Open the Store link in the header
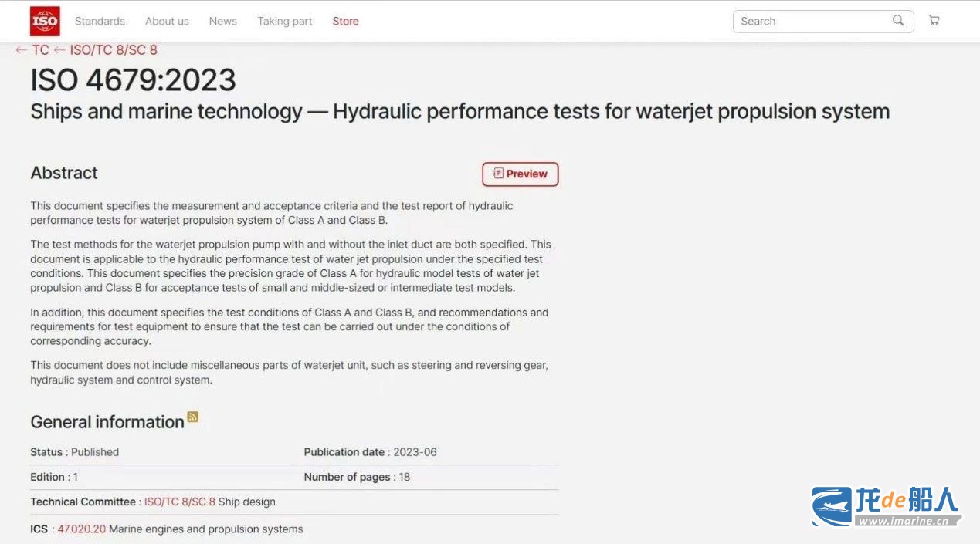 [345, 22]
